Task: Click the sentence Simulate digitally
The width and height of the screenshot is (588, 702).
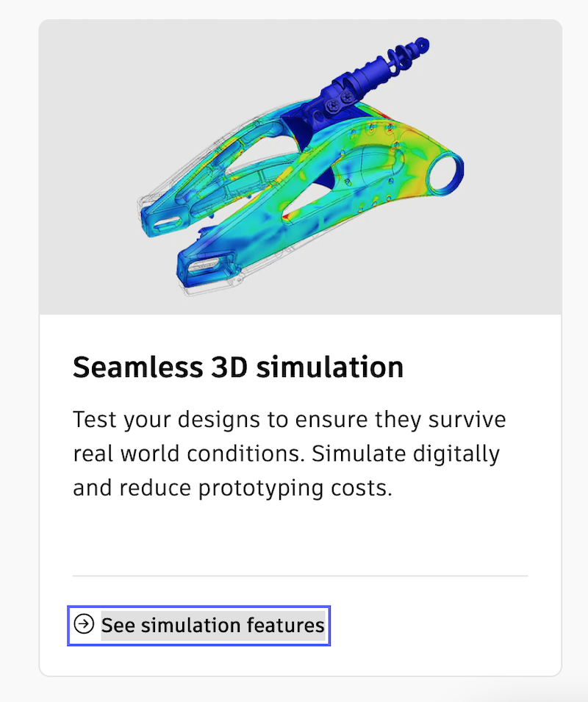Action: tap(406, 454)
